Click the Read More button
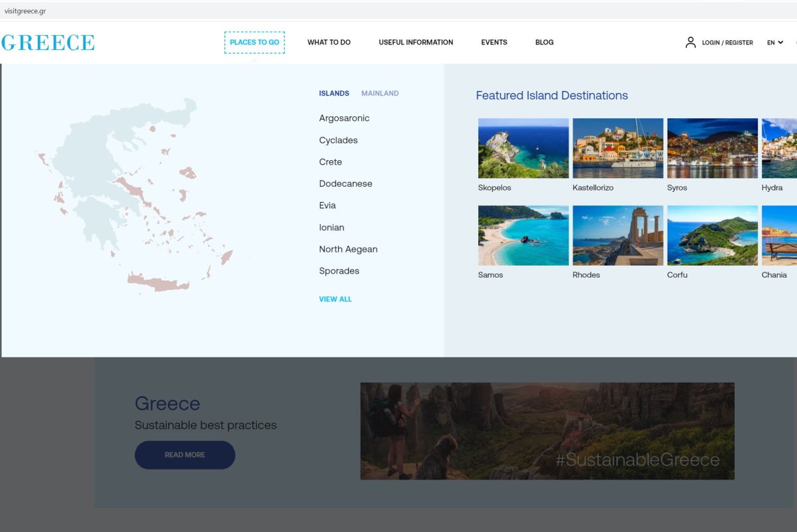 [x=185, y=455]
